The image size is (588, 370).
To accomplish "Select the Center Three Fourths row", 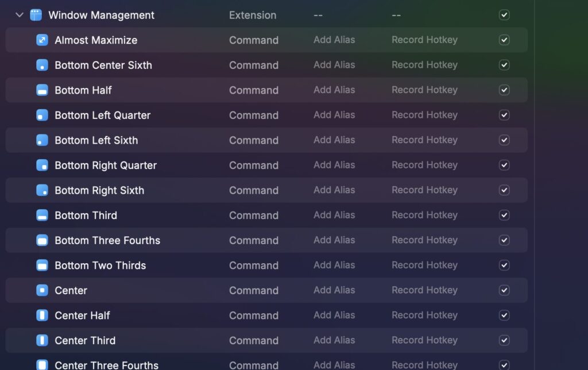I will (x=106, y=365).
